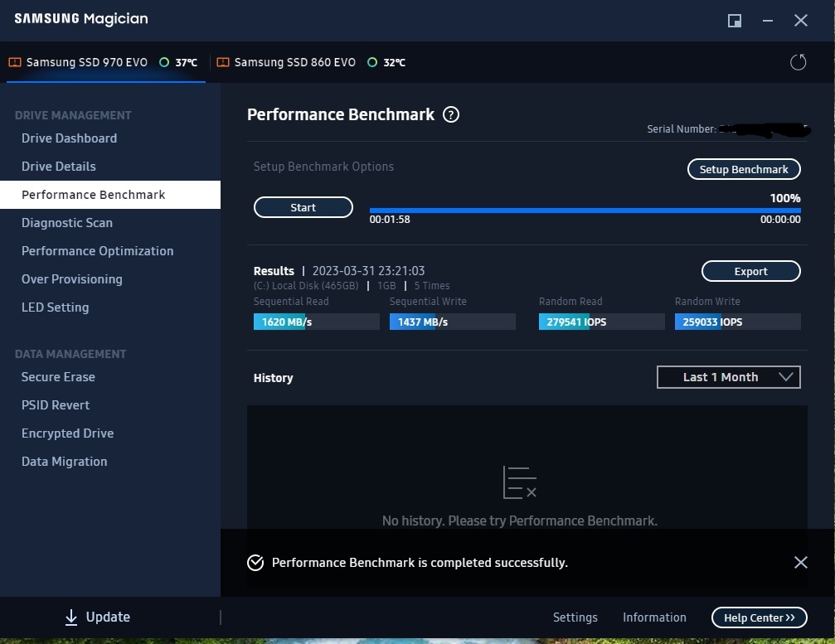The image size is (835, 644).
Task: Click the 5 Times test count text
Action: (x=432, y=286)
